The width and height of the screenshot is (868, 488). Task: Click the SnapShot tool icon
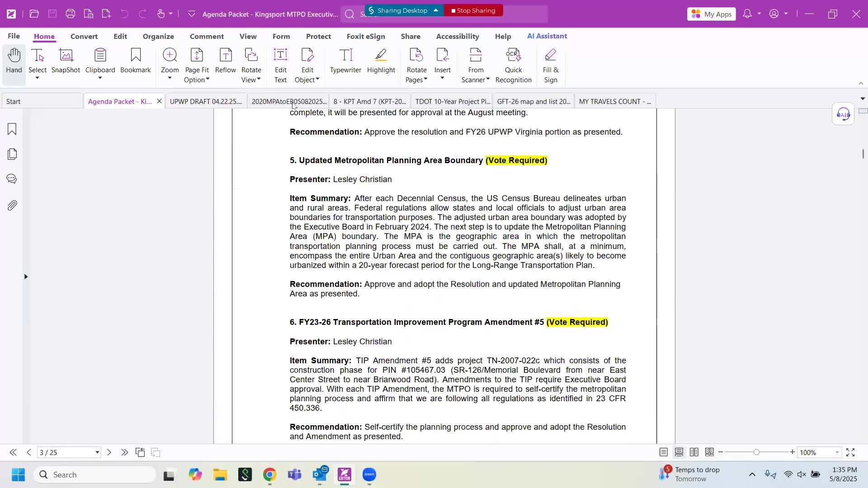point(66,56)
